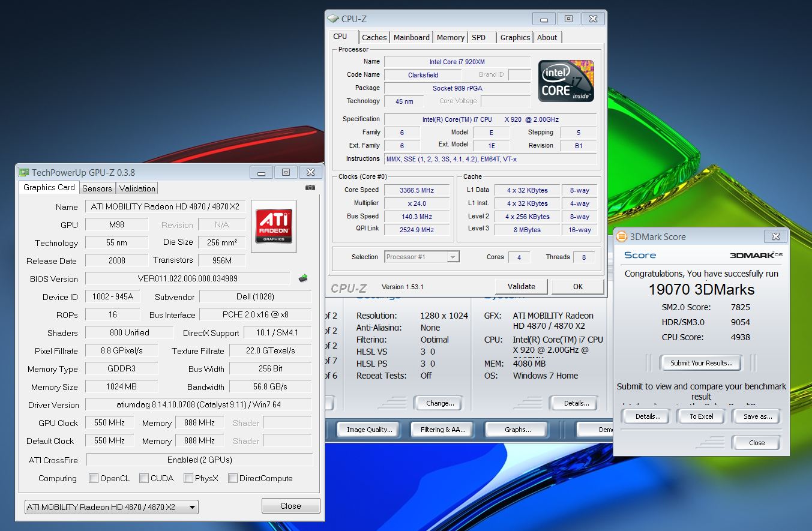Click the Device ID value 1002 - 945A
Screen dimensions: 812x531
pos(113,297)
